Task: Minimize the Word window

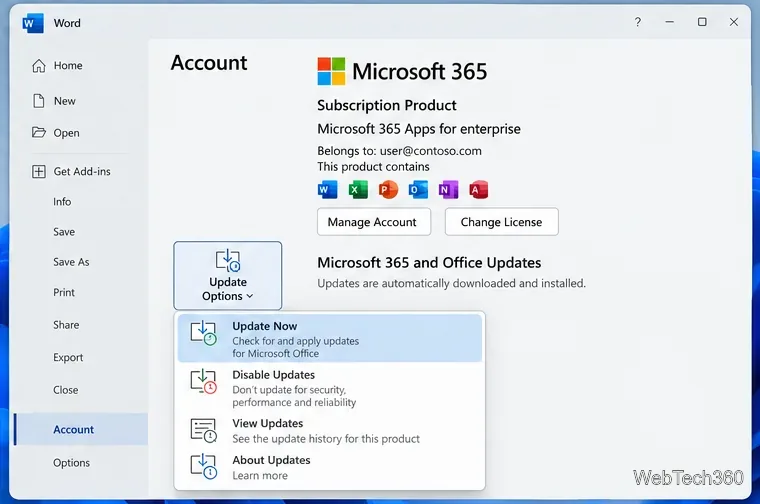Action: point(670,22)
